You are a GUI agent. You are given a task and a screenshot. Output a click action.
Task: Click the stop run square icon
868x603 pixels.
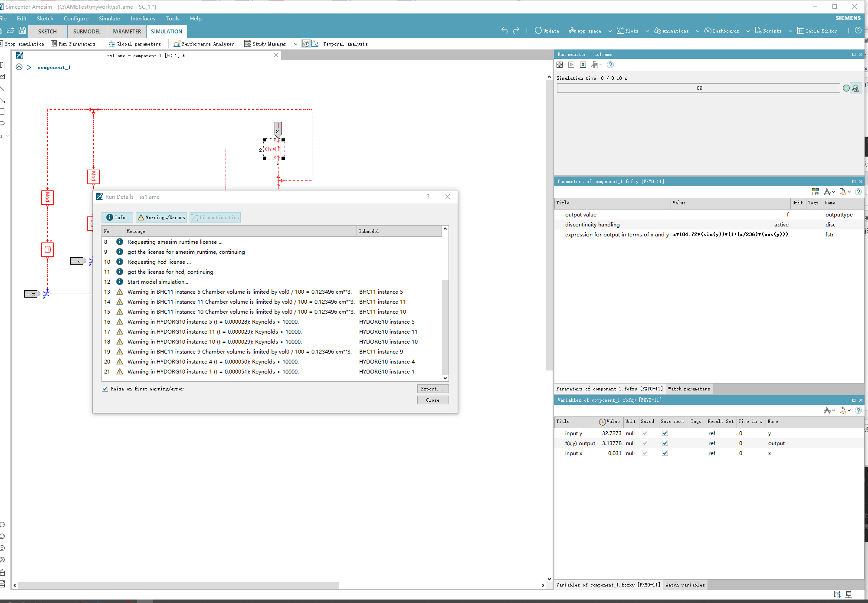tap(583, 65)
